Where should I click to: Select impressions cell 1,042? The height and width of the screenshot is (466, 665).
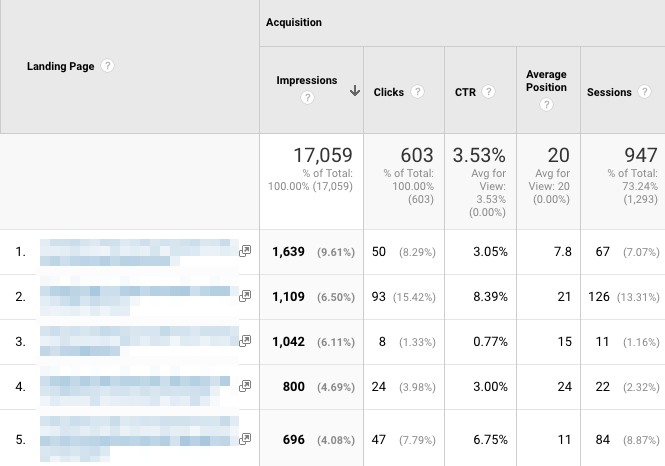pyautogui.click(x=288, y=342)
